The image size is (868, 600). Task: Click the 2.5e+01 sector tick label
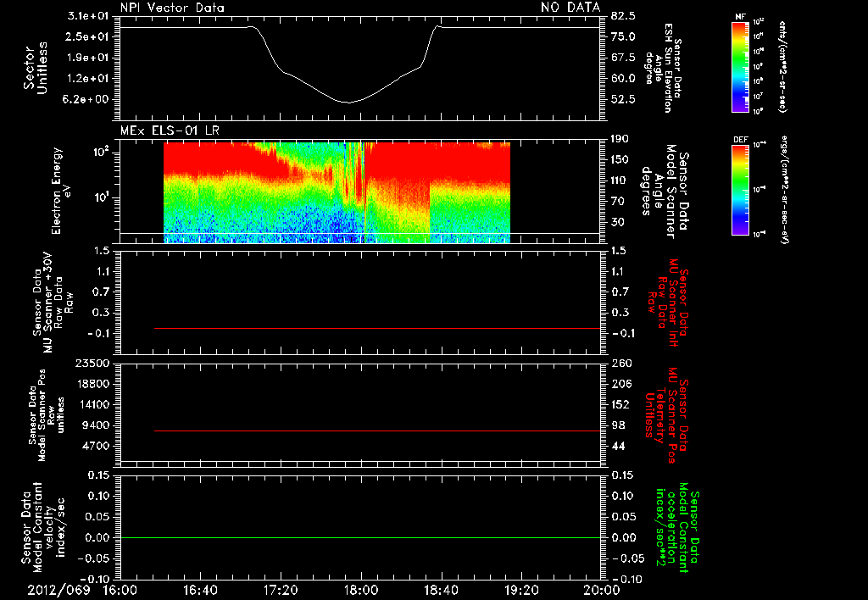(x=87, y=36)
